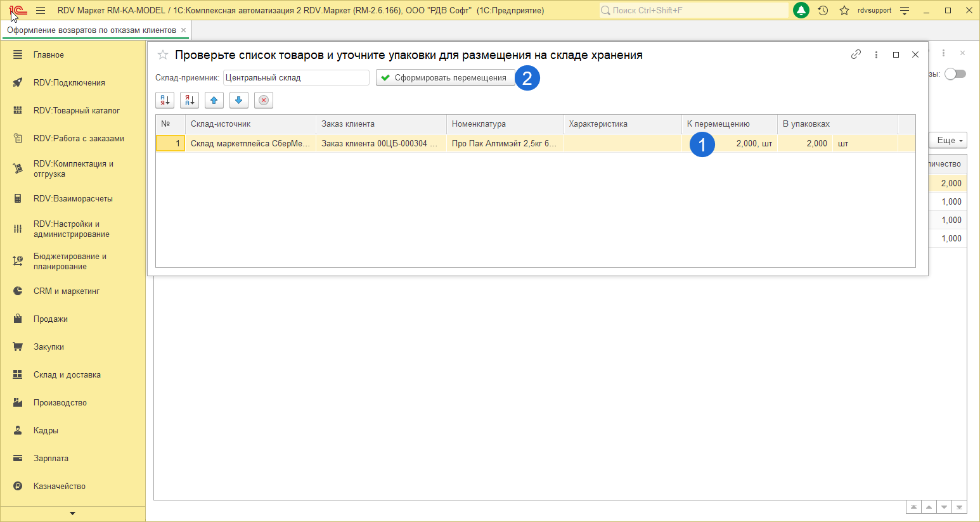Sort by Склад-источник column header

[x=250, y=124]
